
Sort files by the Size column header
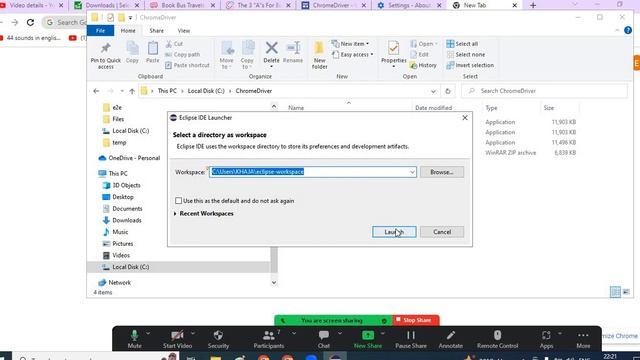pos(549,108)
